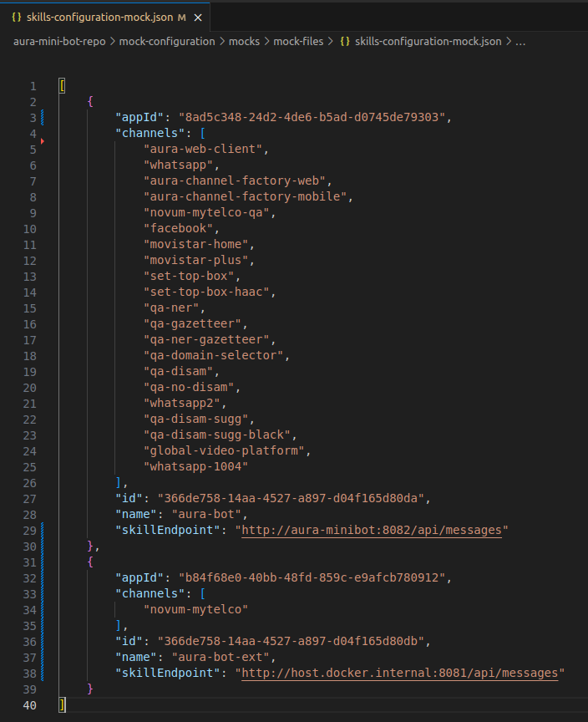Screen dimensions: 588x722
Task: Open the aura-minibot:8082 skillEndpoint link
Action: point(372,530)
